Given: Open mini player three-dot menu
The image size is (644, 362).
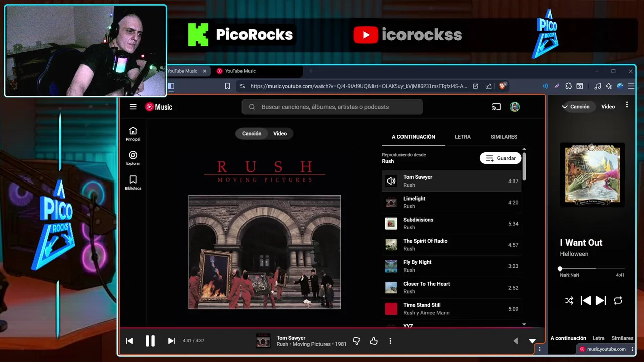Looking at the screenshot, I should click(627, 105).
